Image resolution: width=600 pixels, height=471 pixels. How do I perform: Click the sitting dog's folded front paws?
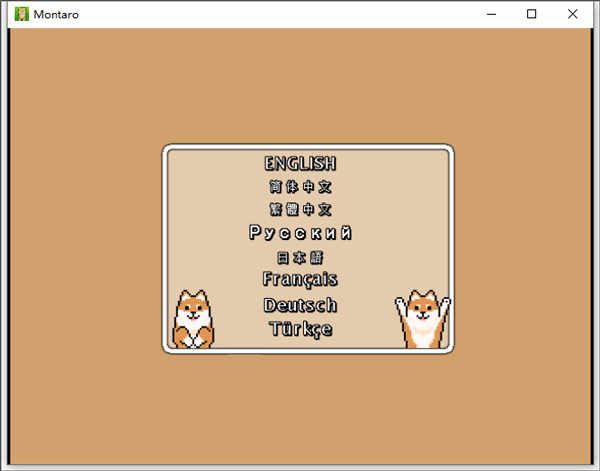(193, 340)
